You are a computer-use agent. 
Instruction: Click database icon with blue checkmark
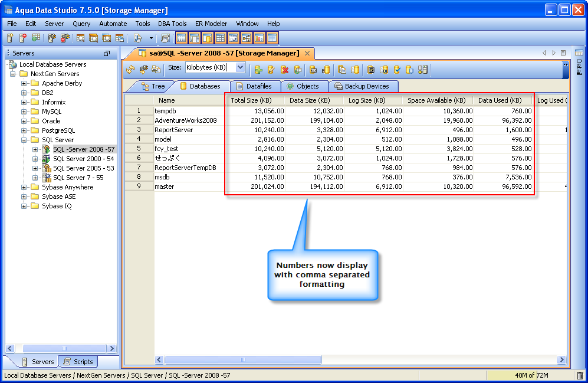[x=397, y=70]
